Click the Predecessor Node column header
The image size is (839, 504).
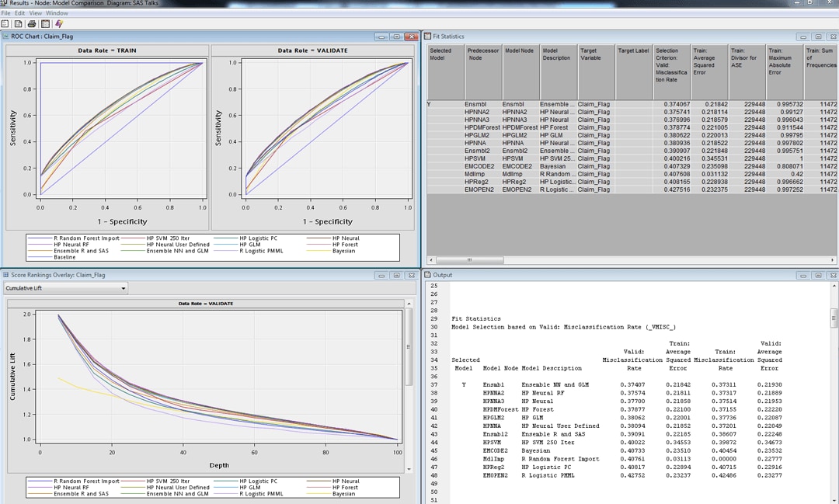coord(482,72)
